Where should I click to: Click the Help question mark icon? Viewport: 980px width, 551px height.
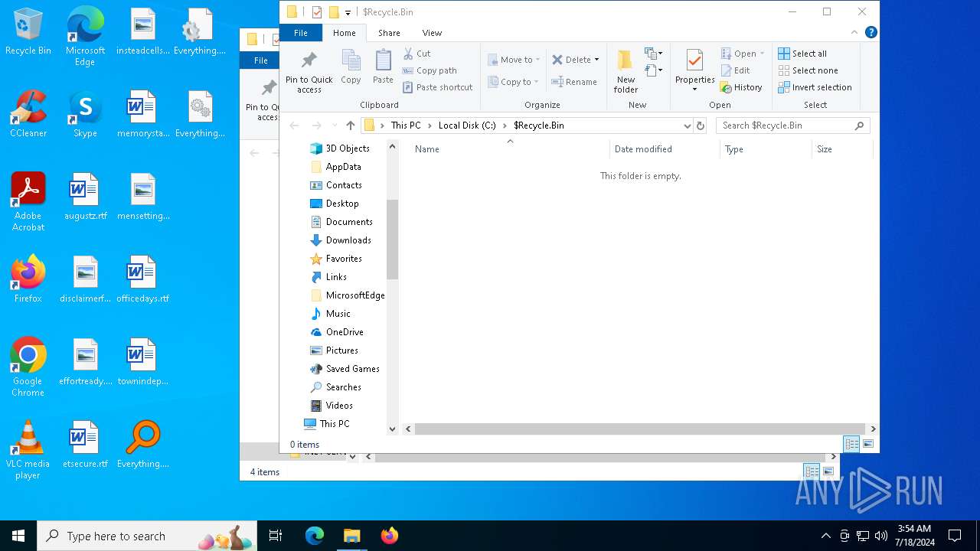point(871,32)
